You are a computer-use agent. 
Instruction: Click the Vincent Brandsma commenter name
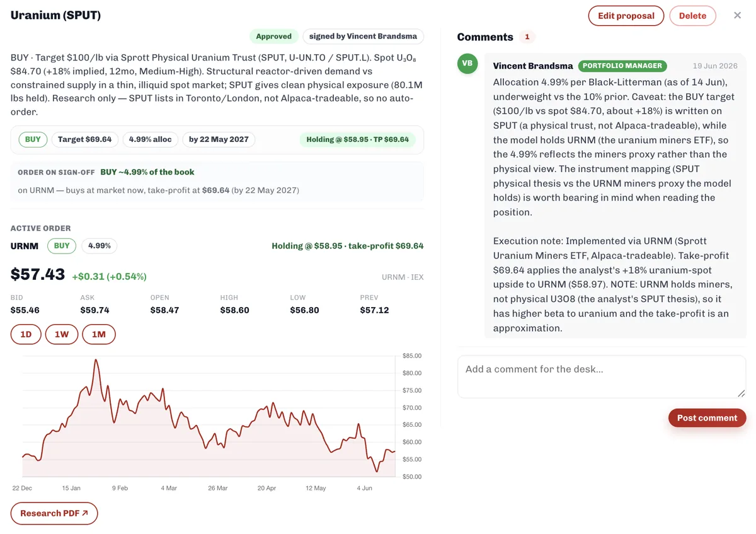pyautogui.click(x=533, y=66)
